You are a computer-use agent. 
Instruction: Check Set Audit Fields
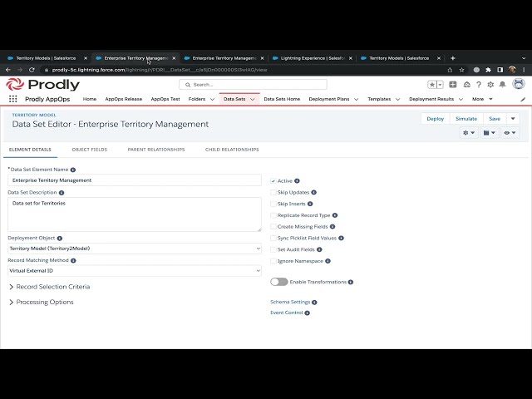pos(273,249)
